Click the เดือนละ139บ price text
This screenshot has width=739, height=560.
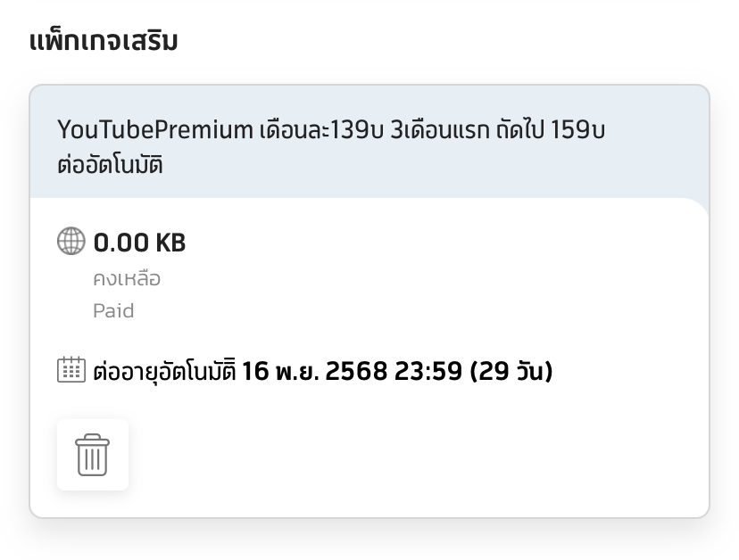click(x=321, y=130)
